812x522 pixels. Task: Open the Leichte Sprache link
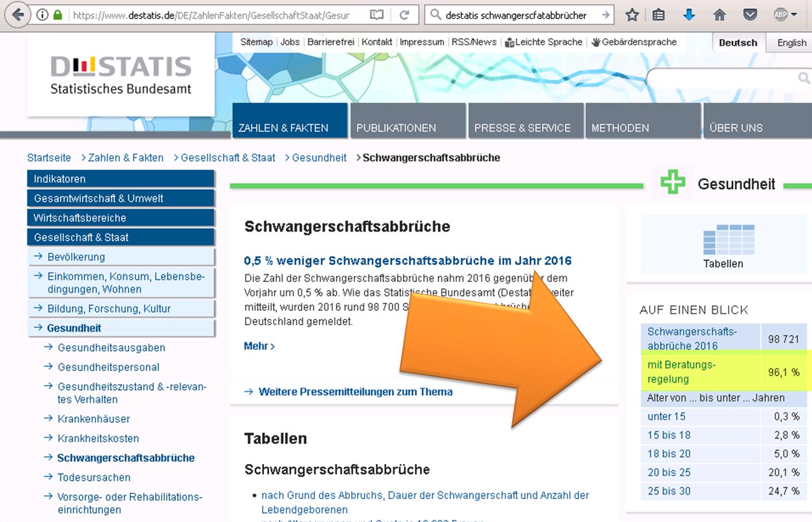[x=544, y=42]
